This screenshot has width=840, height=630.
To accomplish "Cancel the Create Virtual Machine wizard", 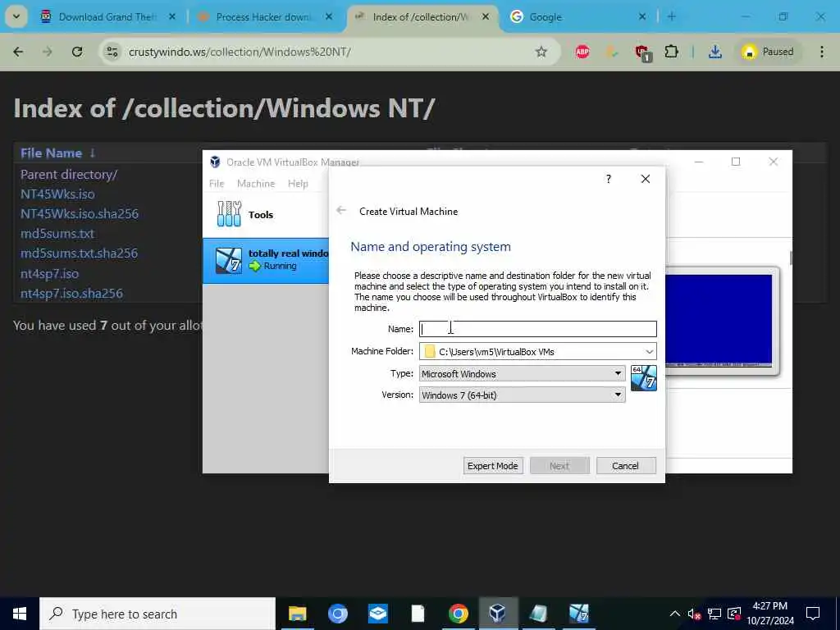I will (x=625, y=466).
